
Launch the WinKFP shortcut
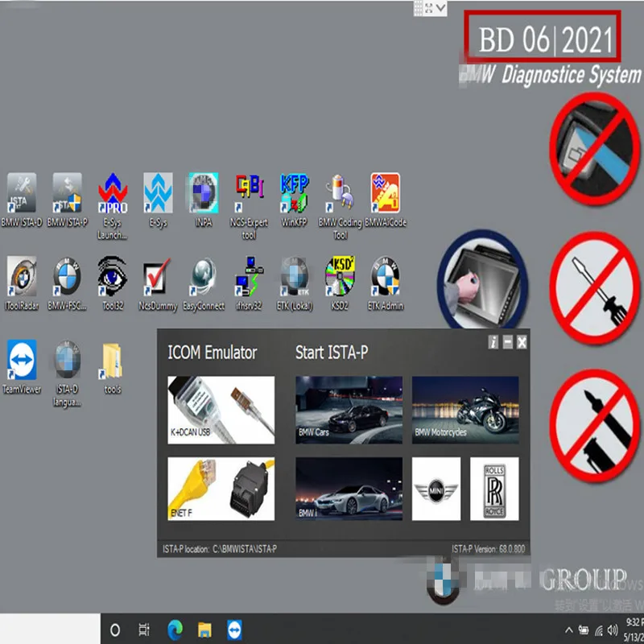295,199
